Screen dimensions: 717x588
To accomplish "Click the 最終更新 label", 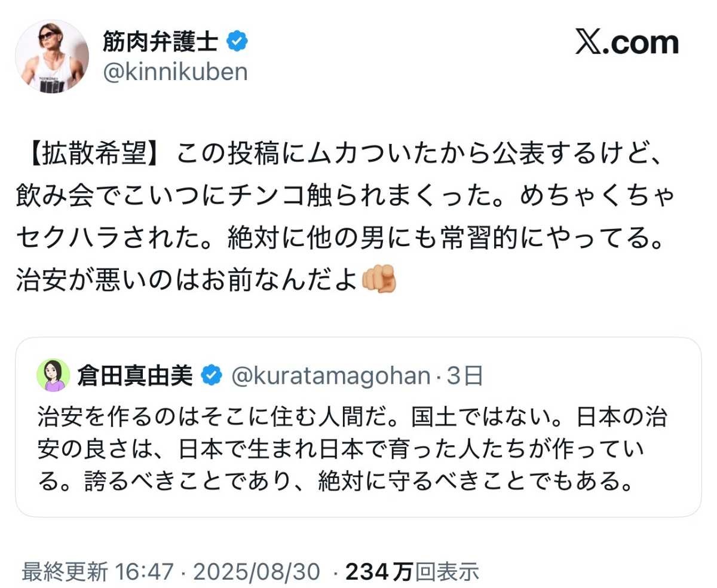I will (65, 571).
